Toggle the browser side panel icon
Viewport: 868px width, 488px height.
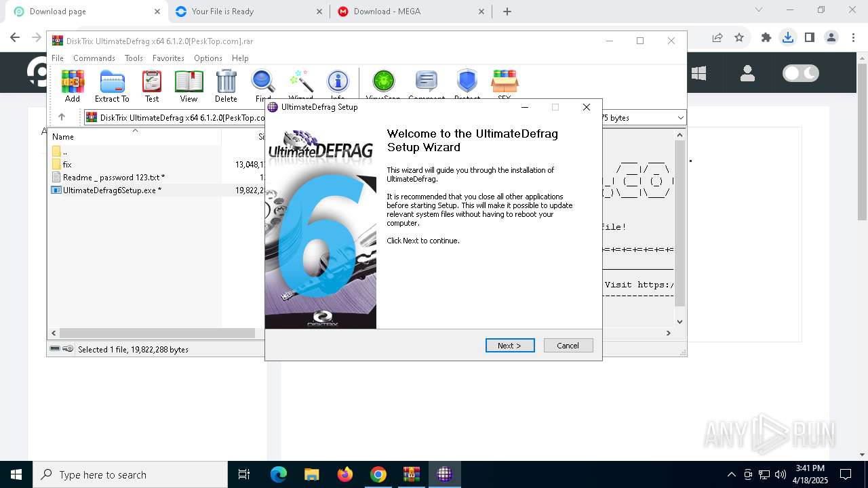810,38
